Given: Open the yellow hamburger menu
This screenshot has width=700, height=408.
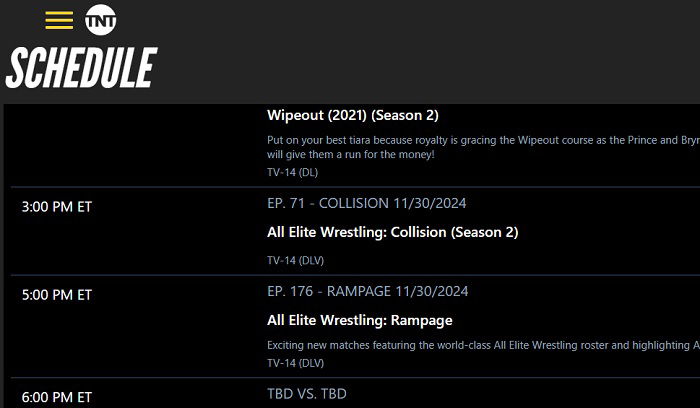Looking at the screenshot, I should tap(59, 21).
